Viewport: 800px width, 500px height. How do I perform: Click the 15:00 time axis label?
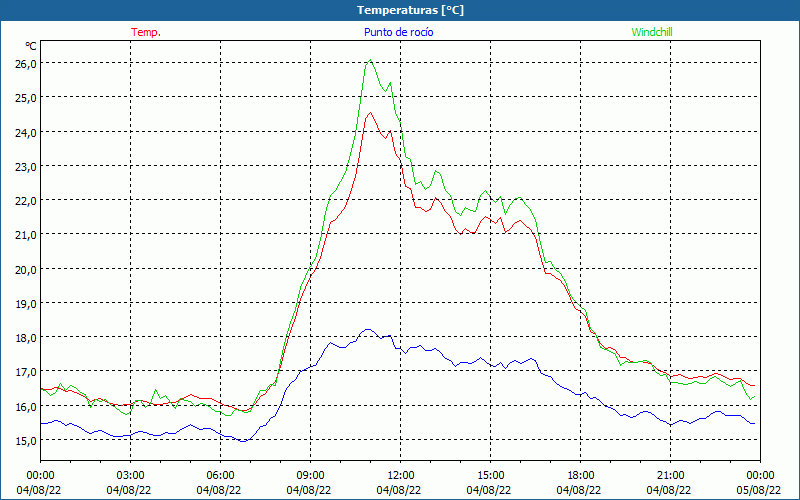coord(491,475)
